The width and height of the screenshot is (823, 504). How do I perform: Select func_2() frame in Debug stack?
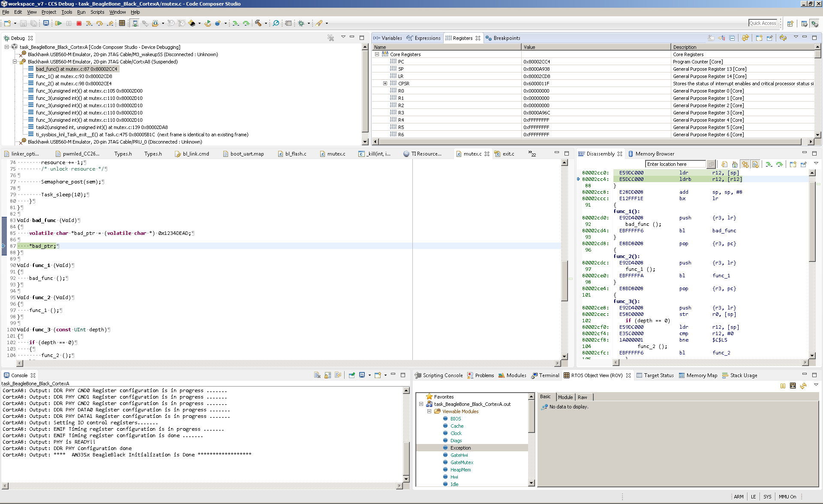pos(73,84)
